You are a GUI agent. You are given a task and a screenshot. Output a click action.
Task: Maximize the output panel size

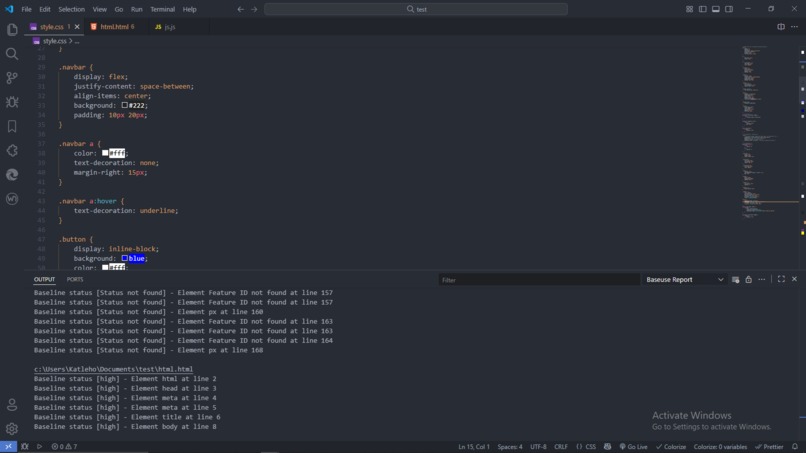point(781,279)
